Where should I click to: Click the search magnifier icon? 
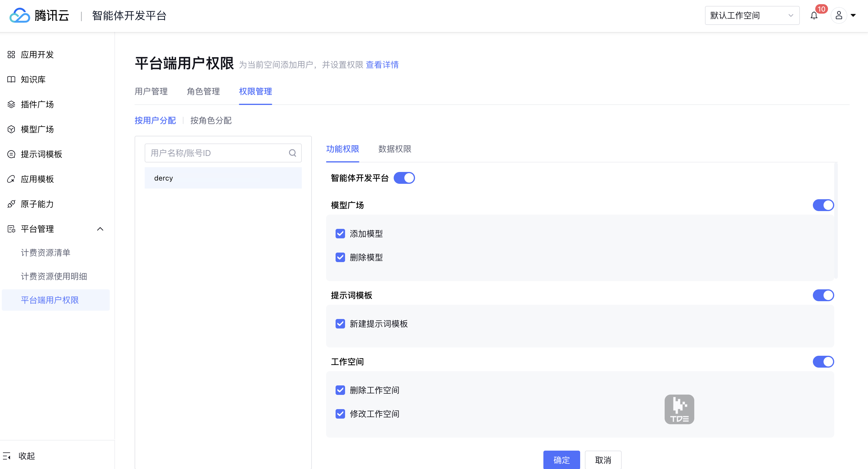[292, 153]
